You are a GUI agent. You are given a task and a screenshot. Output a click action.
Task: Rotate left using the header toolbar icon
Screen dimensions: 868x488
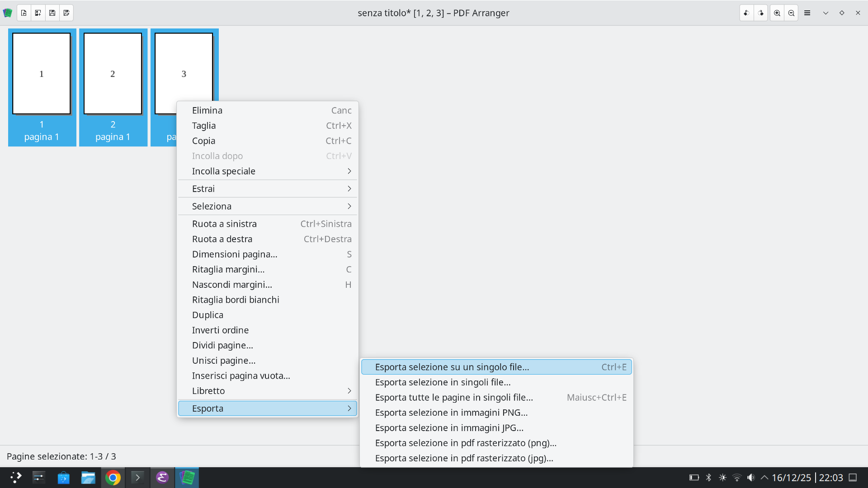pos(747,13)
